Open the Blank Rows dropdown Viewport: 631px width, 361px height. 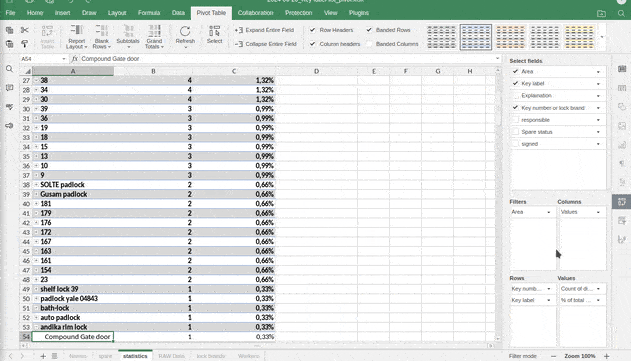tap(101, 37)
